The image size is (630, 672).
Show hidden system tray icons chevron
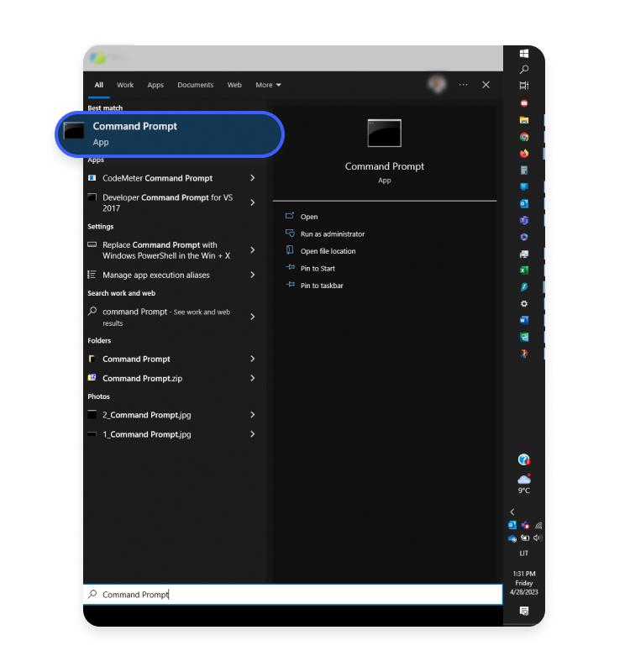point(512,512)
